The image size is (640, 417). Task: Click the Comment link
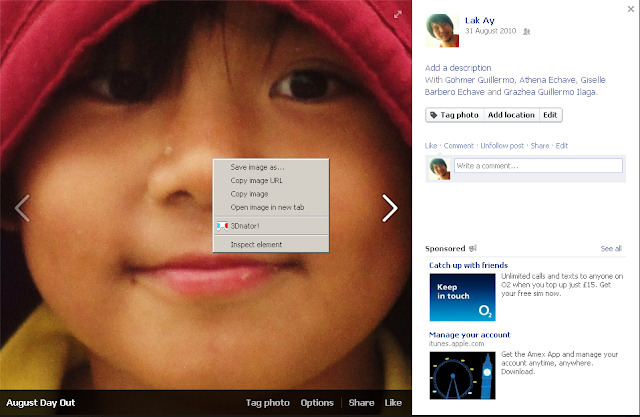coord(458,146)
